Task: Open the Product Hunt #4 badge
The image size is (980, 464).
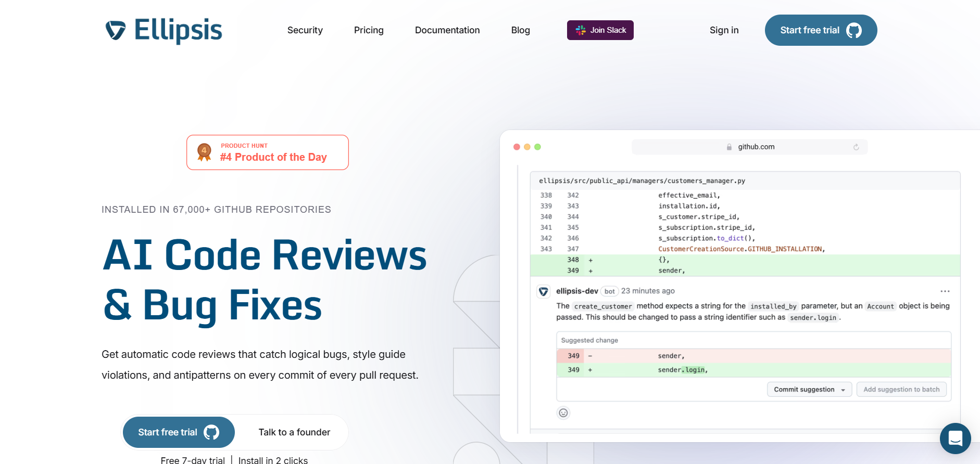Action: pyautogui.click(x=268, y=152)
